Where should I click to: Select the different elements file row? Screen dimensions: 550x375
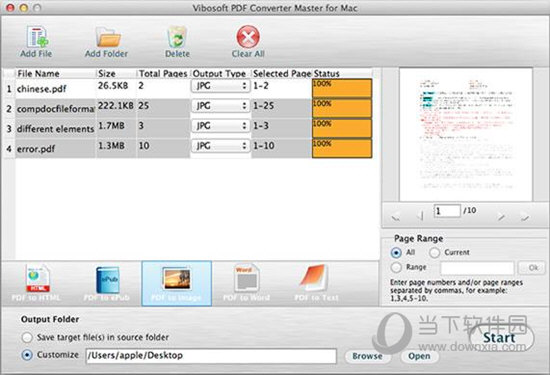188,128
